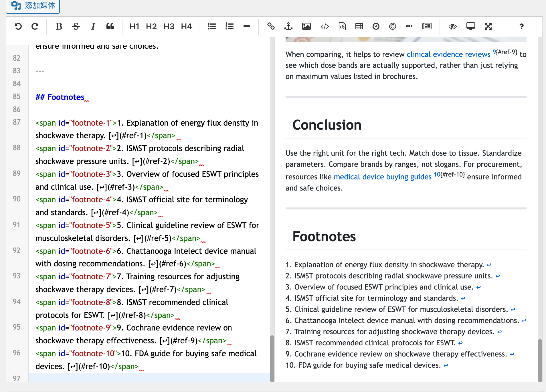The height and width of the screenshot is (392, 546).
Task: Click line number 85 in the gutter
Action: point(17,96)
